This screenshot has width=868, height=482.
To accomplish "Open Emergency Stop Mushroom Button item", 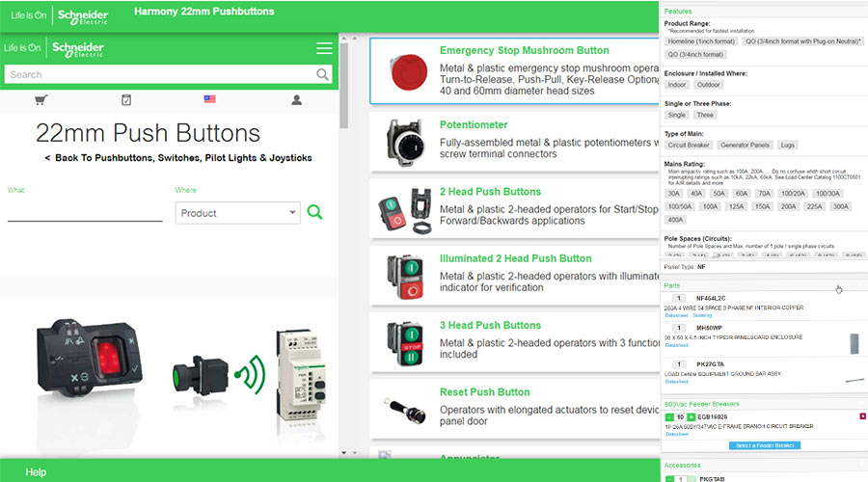I will tap(524, 50).
